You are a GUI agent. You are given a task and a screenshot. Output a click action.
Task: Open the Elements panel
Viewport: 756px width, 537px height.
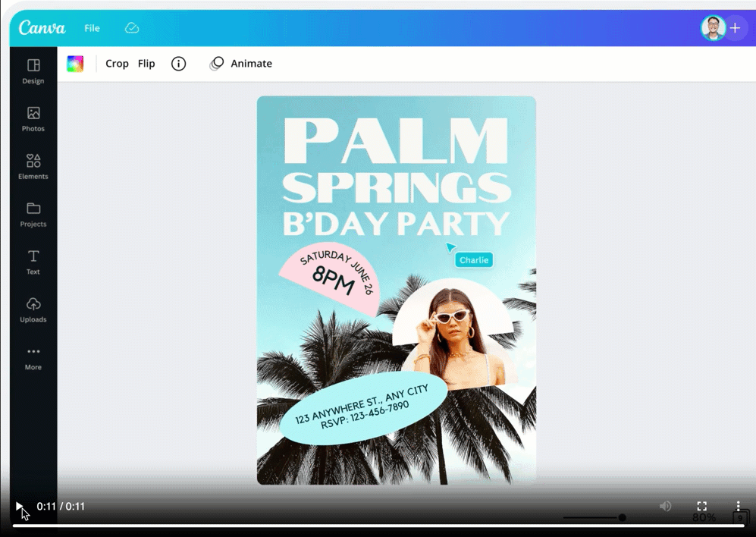33,167
